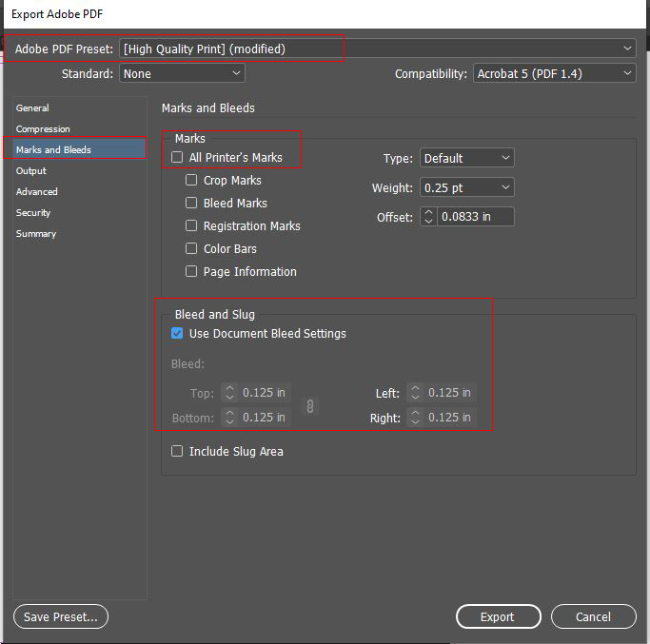Open the marks Type dropdown
Viewport: 650px width, 644px height.
(x=466, y=158)
